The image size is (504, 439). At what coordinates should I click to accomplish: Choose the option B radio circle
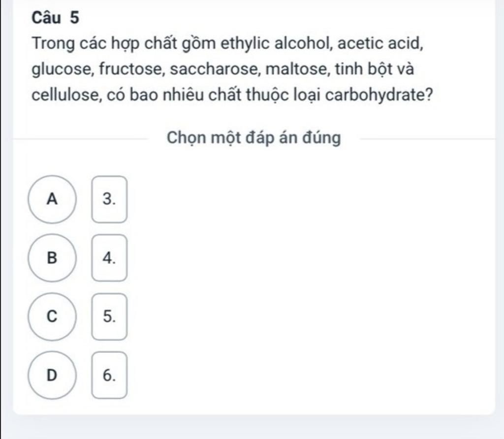point(52,258)
